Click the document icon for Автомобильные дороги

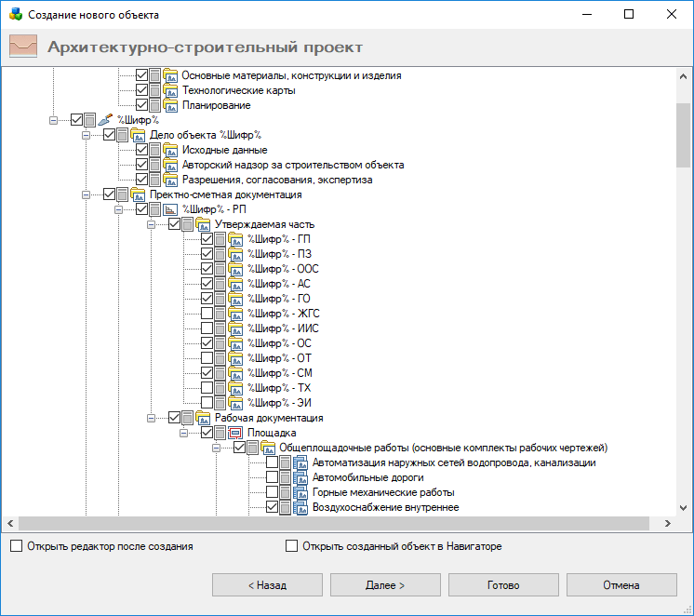300,477
